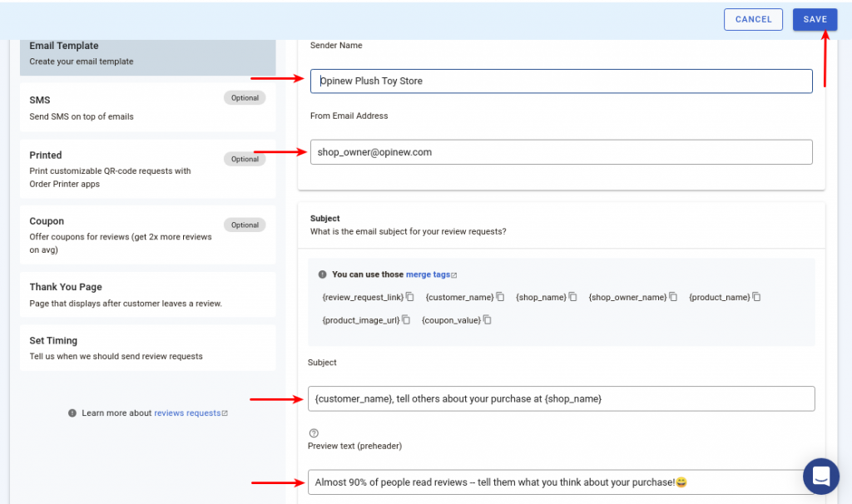The width and height of the screenshot is (852, 504).
Task: Open the chat support bubble
Action: tap(821, 476)
